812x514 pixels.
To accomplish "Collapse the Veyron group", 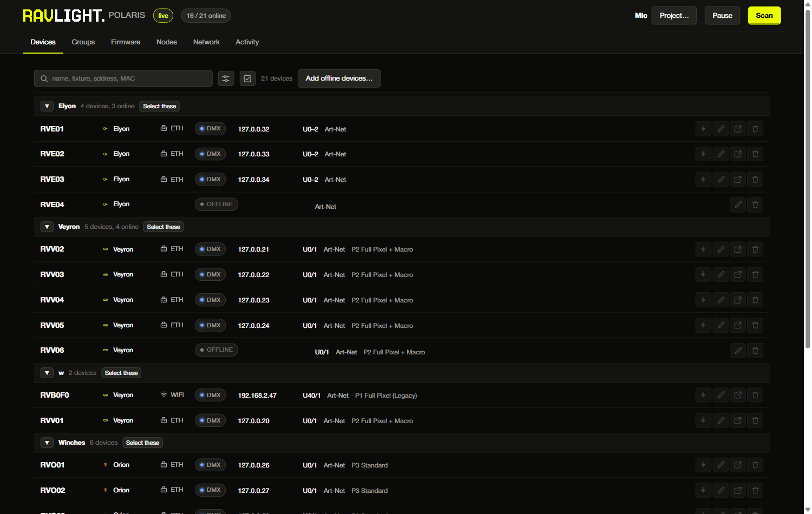I will pos(47,227).
